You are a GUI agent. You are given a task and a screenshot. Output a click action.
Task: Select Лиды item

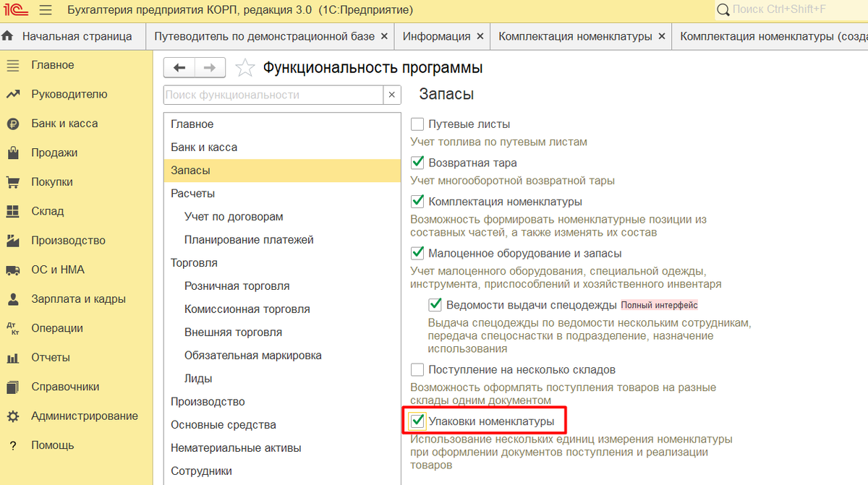[x=282, y=379]
